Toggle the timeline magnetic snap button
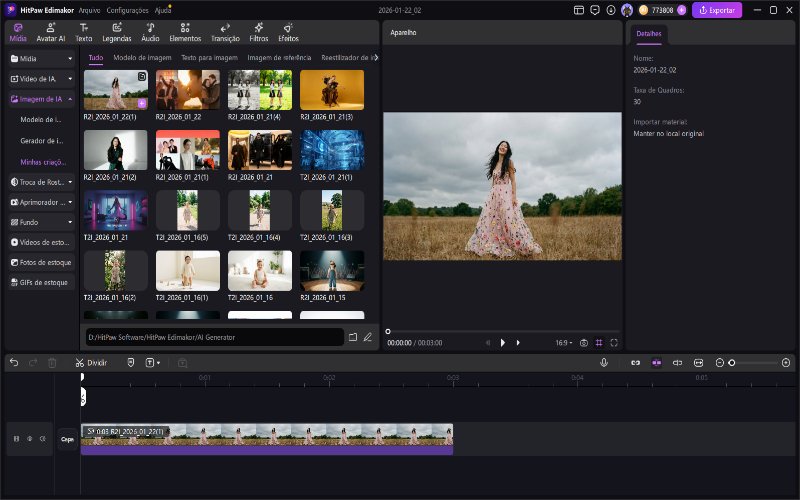The height and width of the screenshot is (500, 800). pyautogui.click(x=657, y=362)
